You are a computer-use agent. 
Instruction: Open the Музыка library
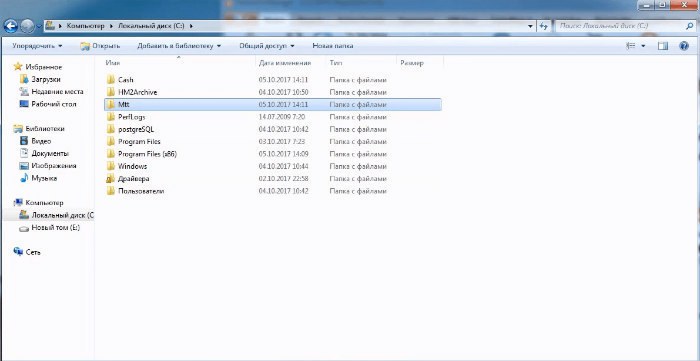(x=38, y=178)
